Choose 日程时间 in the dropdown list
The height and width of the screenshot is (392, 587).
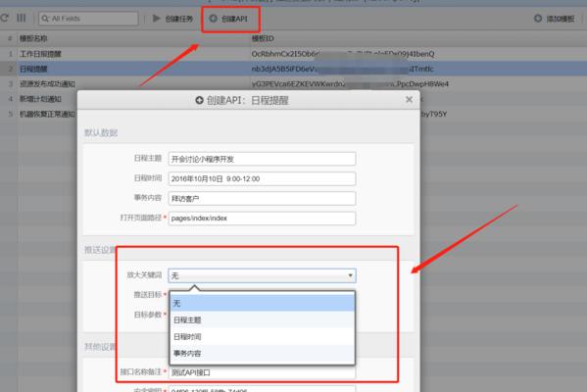click(x=262, y=336)
